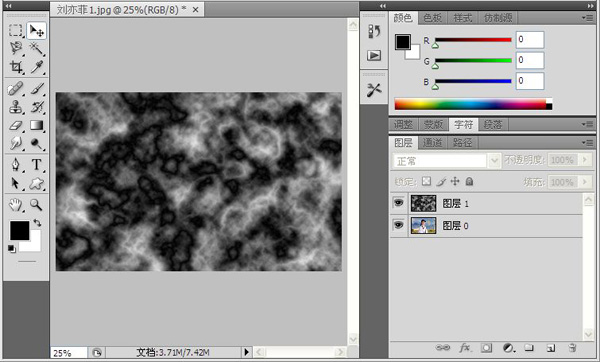
Task: Select the Pen tool
Action: [16, 165]
